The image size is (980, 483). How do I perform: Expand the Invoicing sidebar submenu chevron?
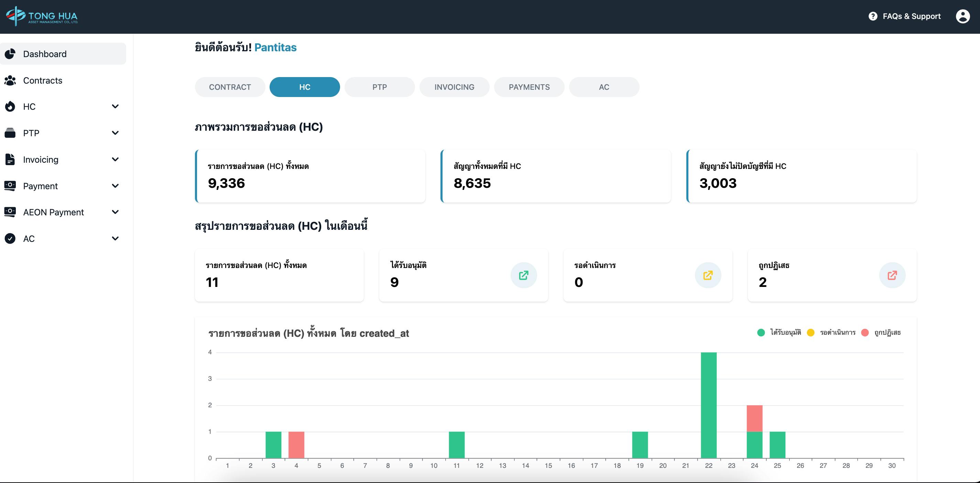[115, 159]
